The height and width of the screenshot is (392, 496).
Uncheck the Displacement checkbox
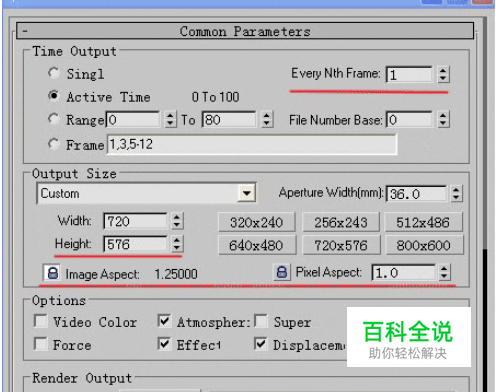point(261,344)
